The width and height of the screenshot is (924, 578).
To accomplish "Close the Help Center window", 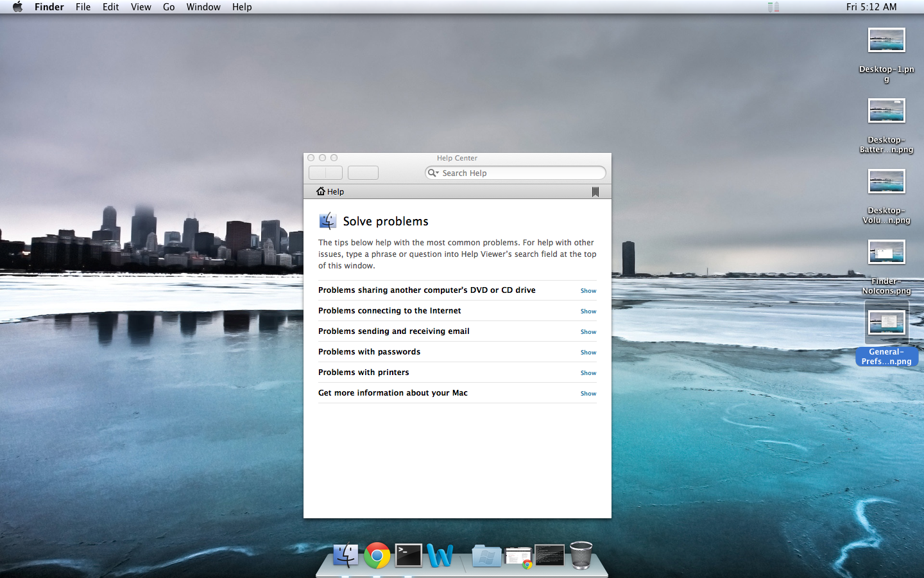I will click(311, 158).
